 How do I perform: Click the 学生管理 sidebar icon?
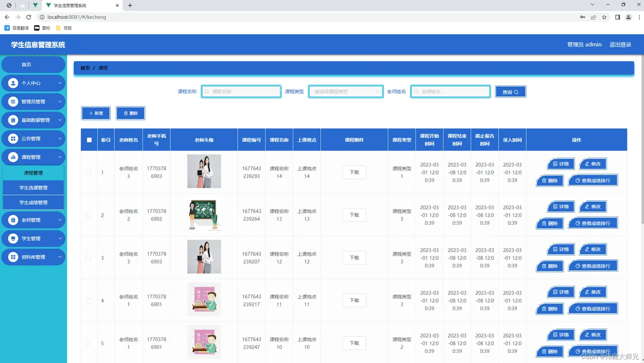(x=13, y=238)
